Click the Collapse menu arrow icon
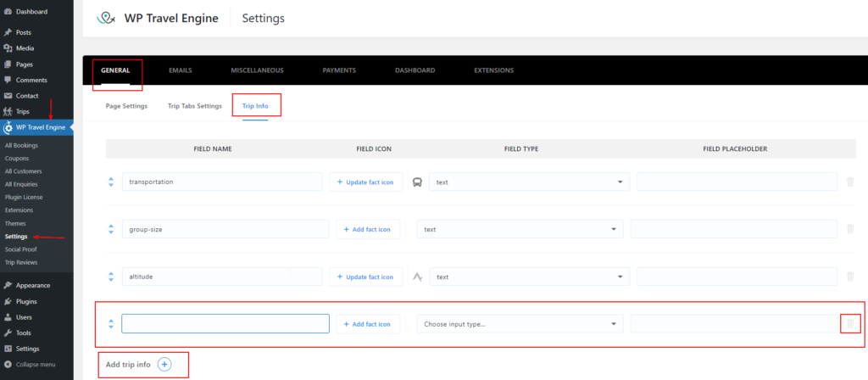Image resolution: width=868 pixels, height=380 pixels. pos(8,365)
